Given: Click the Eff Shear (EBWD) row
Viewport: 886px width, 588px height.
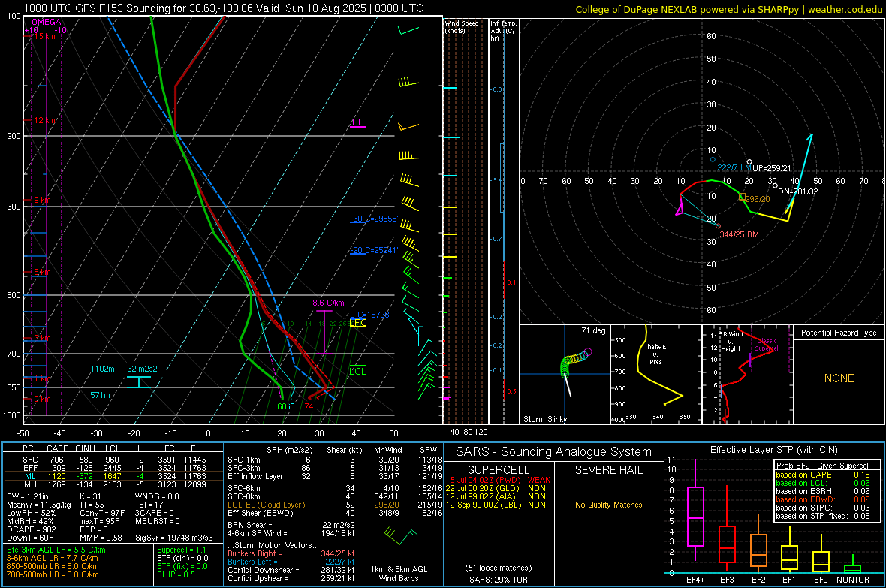Looking at the screenshot, I should [x=335, y=513].
